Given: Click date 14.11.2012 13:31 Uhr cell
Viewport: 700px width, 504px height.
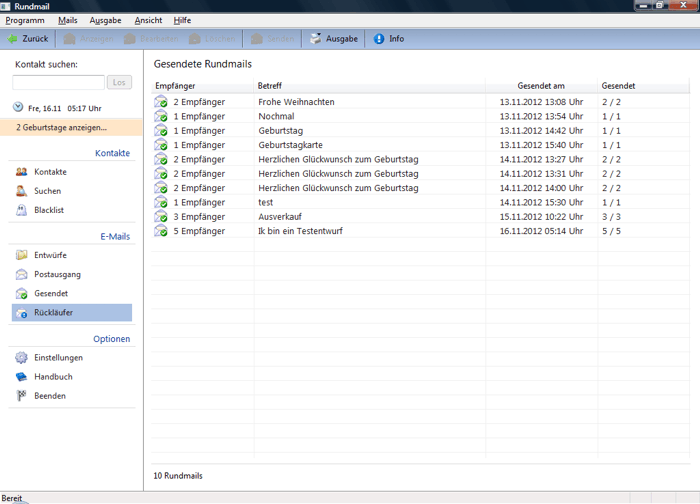Looking at the screenshot, I should (x=541, y=174).
